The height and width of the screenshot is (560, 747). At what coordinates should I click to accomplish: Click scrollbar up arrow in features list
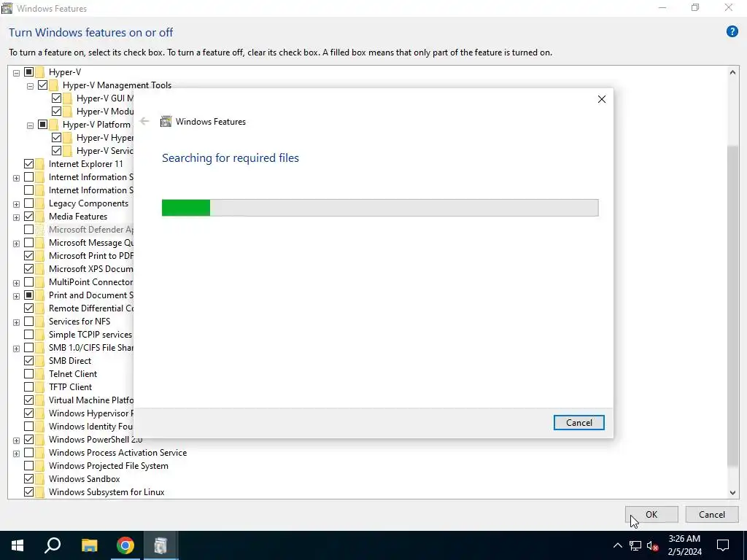pos(732,72)
